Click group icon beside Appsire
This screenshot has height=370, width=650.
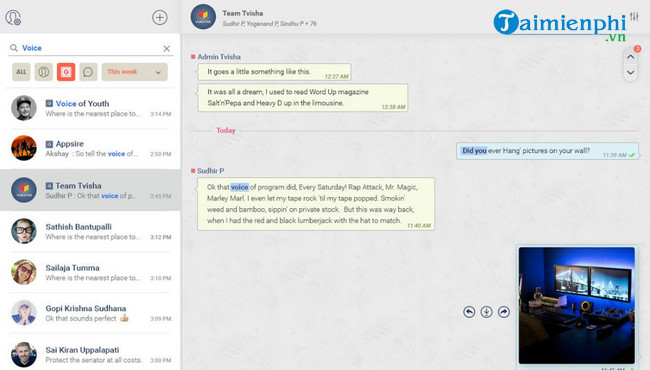[x=49, y=144]
